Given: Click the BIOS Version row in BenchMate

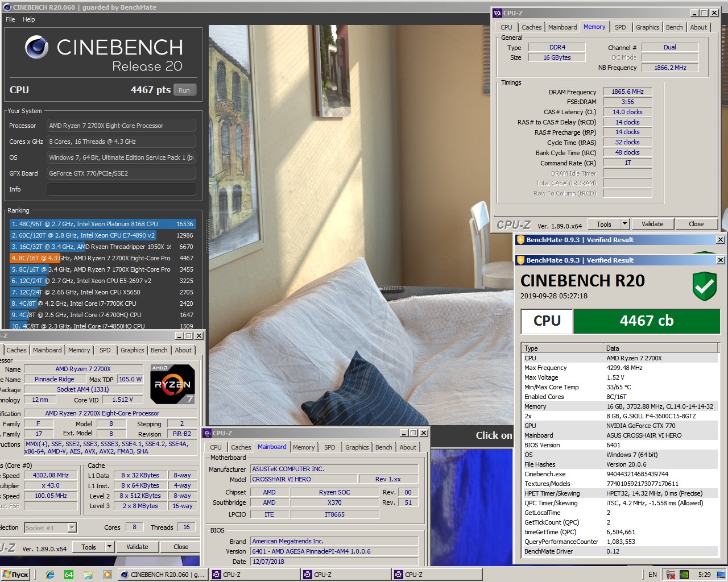Looking at the screenshot, I should [620, 445].
